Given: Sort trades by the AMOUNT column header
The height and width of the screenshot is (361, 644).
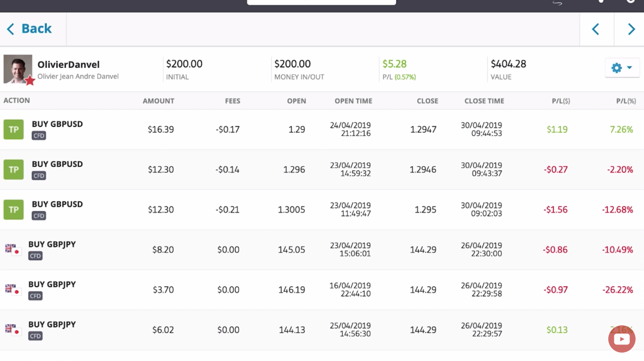Looking at the screenshot, I should [x=158, y=101].
